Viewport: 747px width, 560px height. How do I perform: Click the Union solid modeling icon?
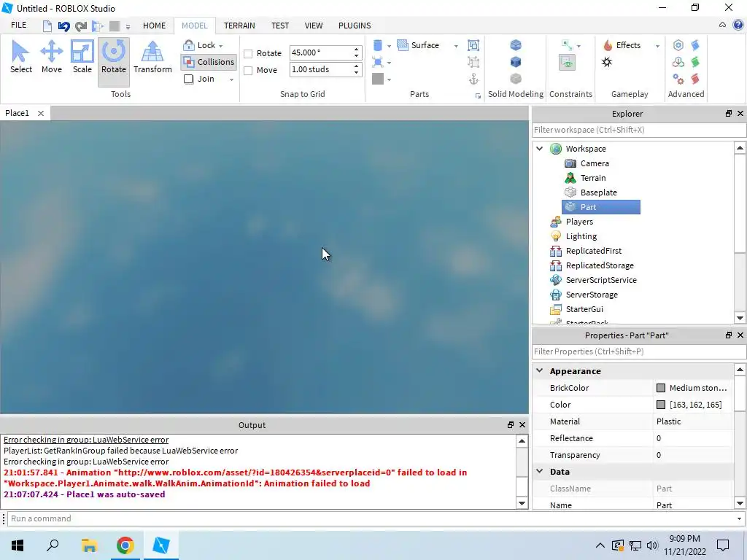pyautogui.click(x=516, y=45)
